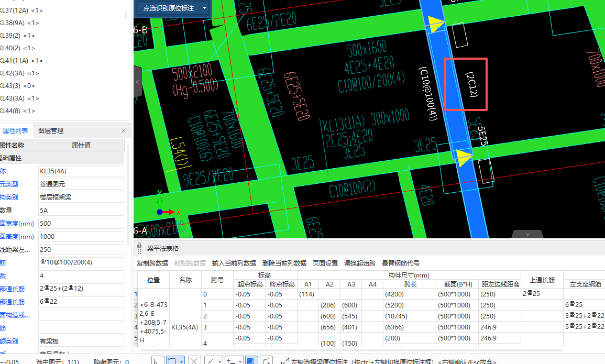Click the XY coordinate axis indicator
605x364 pixels.
(169, 203)
